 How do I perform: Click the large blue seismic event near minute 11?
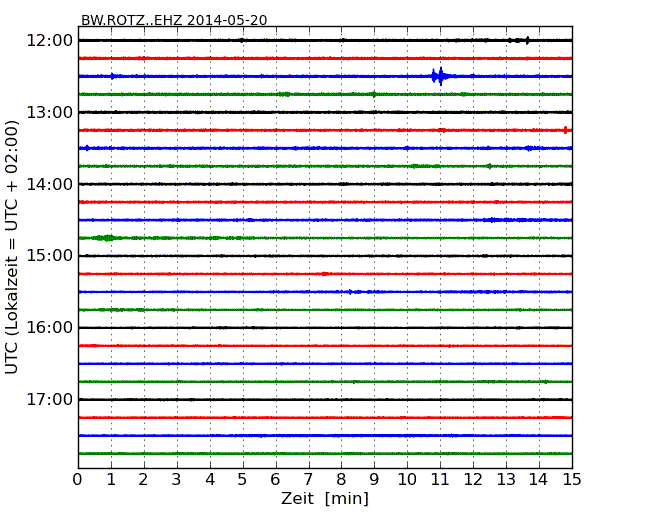pos(439,76)
